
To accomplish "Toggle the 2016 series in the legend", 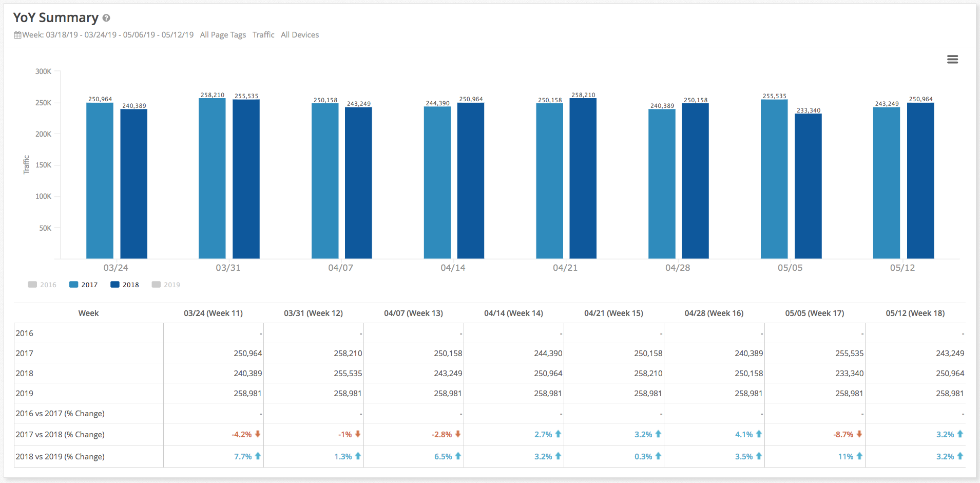I will (x=42, y=285).
